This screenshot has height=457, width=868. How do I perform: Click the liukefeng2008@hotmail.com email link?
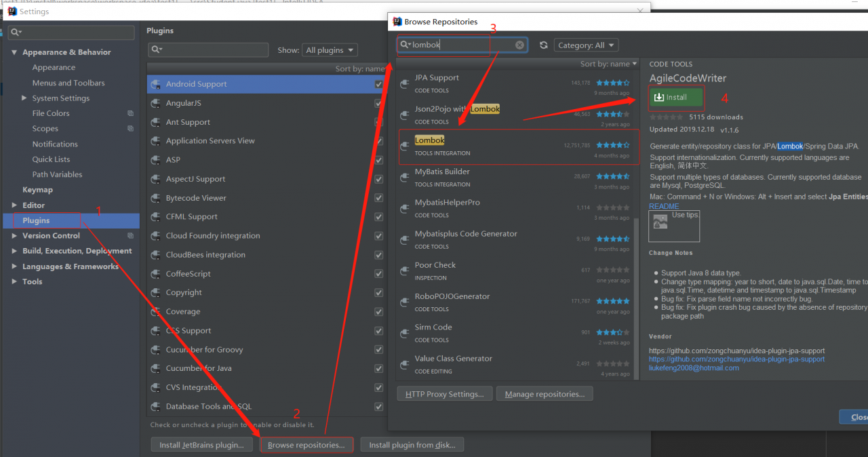tap(694, 368)
